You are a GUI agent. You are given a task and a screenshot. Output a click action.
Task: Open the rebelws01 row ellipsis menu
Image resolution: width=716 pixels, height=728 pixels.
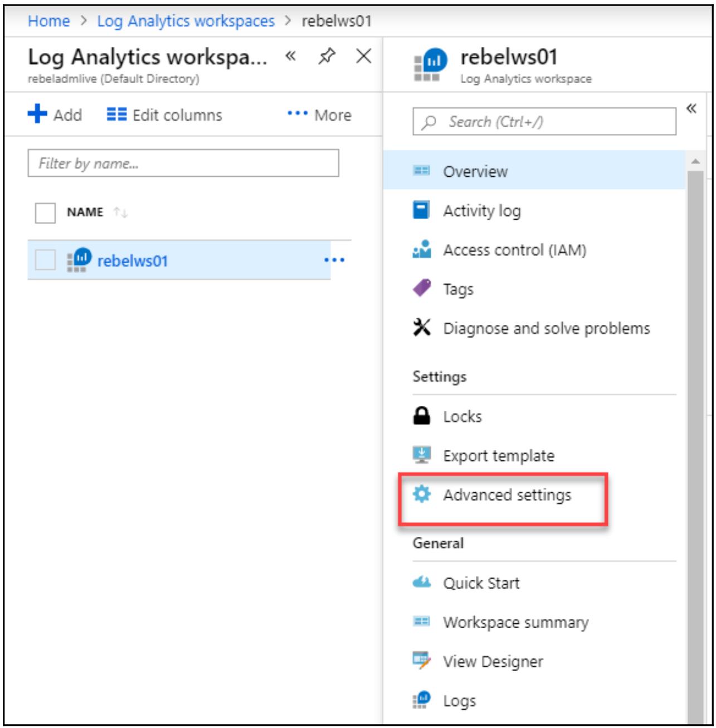(334, 260)
